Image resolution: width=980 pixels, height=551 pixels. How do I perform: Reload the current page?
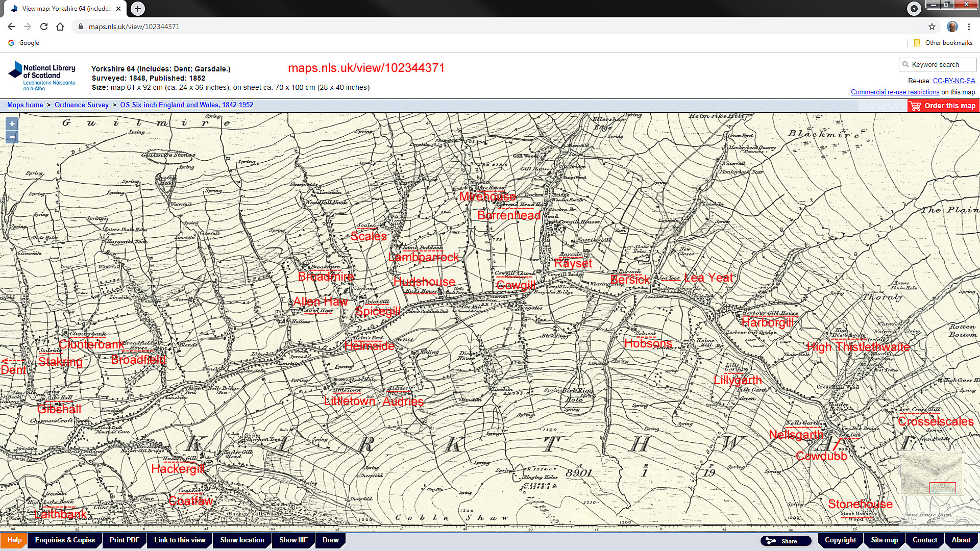pyautogui.click(x=44, y=27)
